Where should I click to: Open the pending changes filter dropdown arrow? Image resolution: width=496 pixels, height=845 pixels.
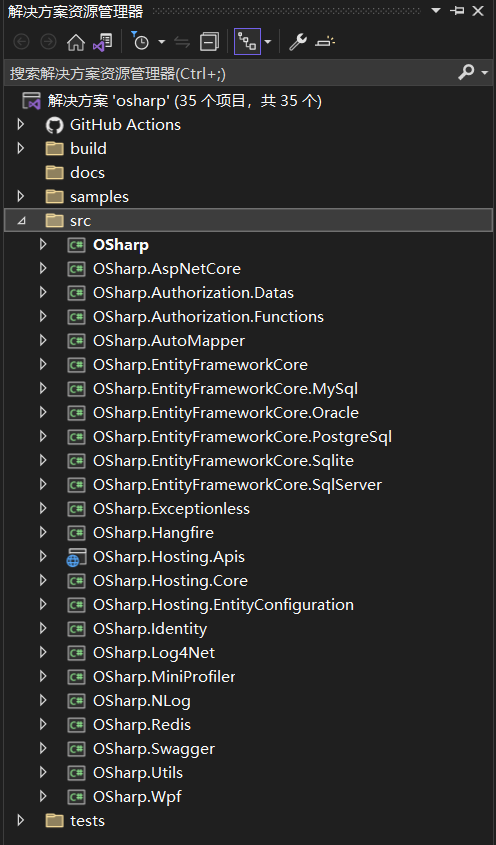(x=161, y=42)
